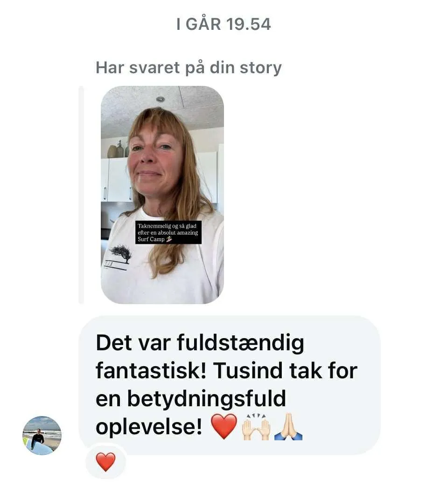Screen dimensions: 448x500
Task: Click the 'Surf Camp' text in the caption
Action: pos(151,239)
